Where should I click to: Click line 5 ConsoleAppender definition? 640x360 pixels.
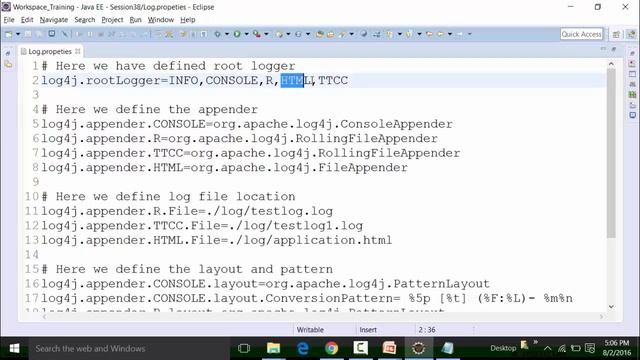(x=247, y=124)
